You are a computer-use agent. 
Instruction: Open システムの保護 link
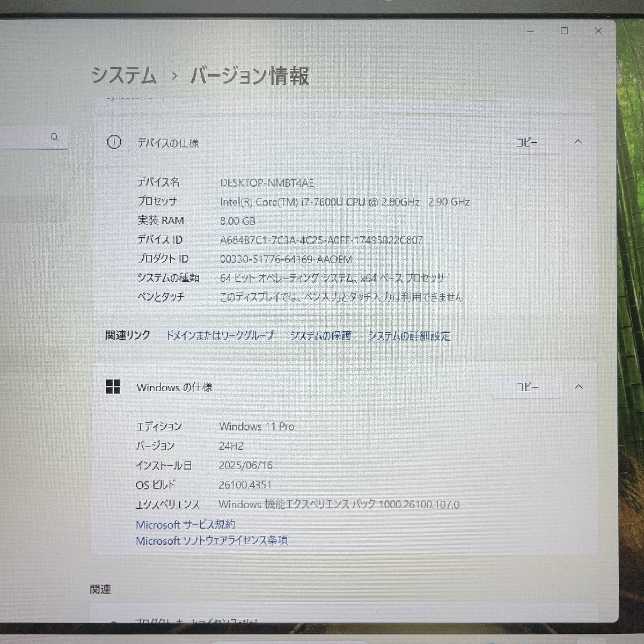(x=321, y=336)
